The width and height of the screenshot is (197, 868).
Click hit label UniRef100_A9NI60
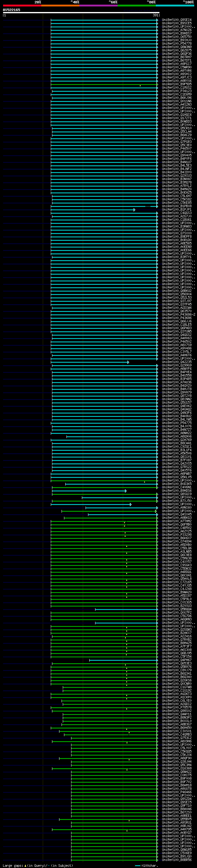[x=177, y=507]
